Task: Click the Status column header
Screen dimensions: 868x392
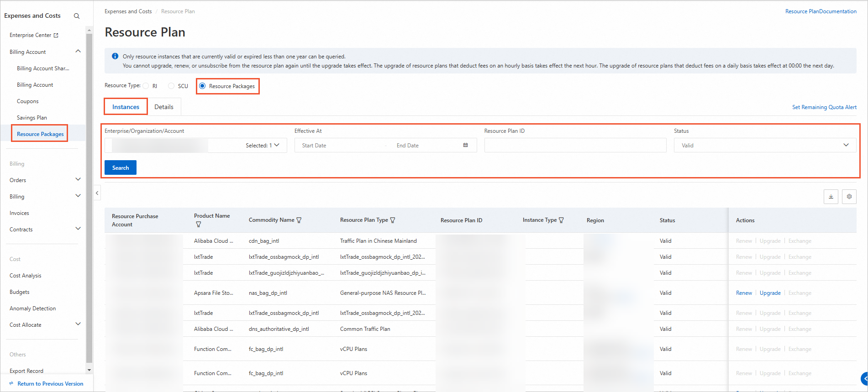Action: pyautogui.click(x=667, y=220)
